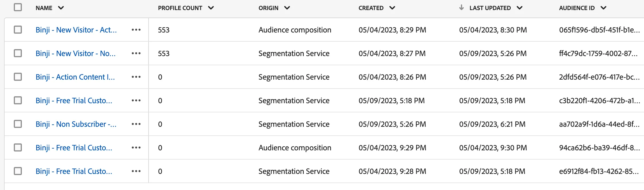This screenshot has height=190, width=644.
Task: Click the sort arrow beside Last Updated
Action: tap(462, 7)
